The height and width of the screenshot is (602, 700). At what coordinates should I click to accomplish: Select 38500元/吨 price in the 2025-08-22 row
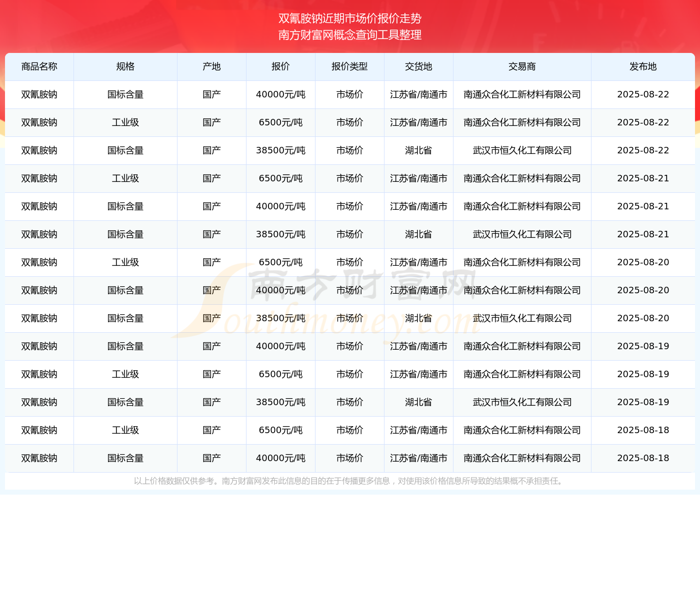pyautogui.click(x=280, y=150)
